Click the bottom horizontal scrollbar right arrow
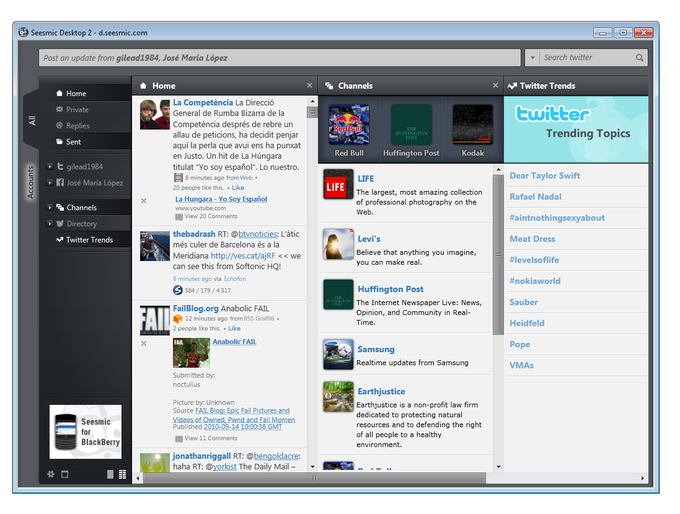The height and width of the screenshot is (514, 680). pos(642,478)
